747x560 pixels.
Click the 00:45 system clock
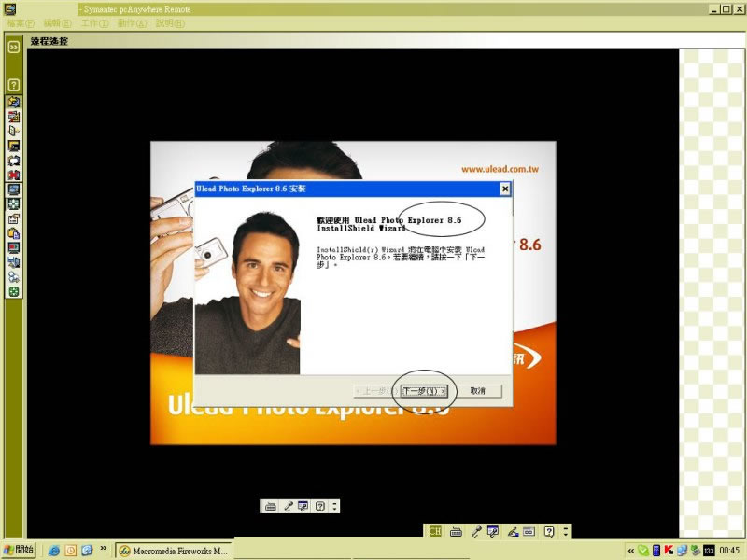point(729,551)
